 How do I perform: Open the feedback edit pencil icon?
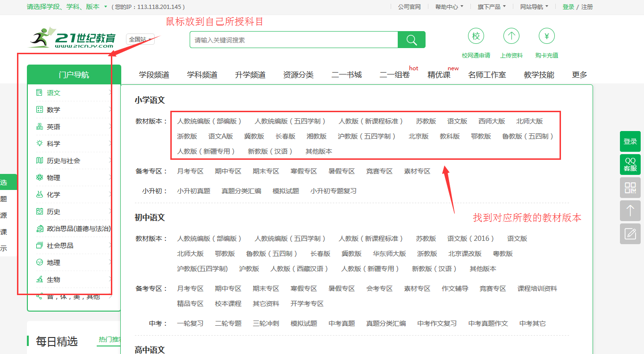point(630,234)
